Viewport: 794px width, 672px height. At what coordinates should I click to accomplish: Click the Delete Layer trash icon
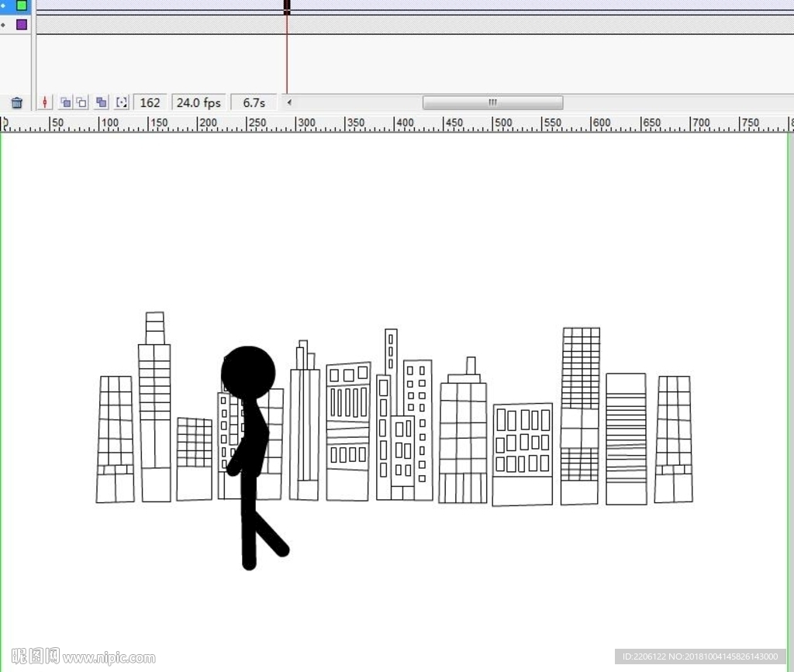coord(17,103)
